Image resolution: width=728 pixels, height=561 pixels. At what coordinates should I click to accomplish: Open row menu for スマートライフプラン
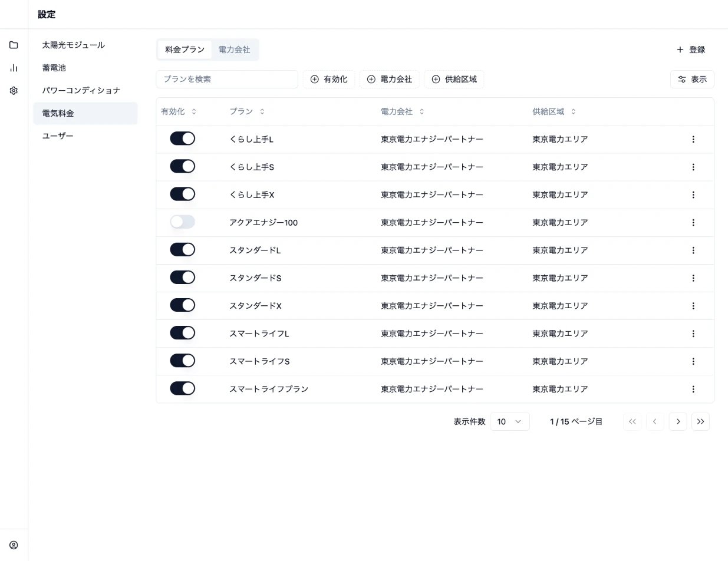[693, 389]
